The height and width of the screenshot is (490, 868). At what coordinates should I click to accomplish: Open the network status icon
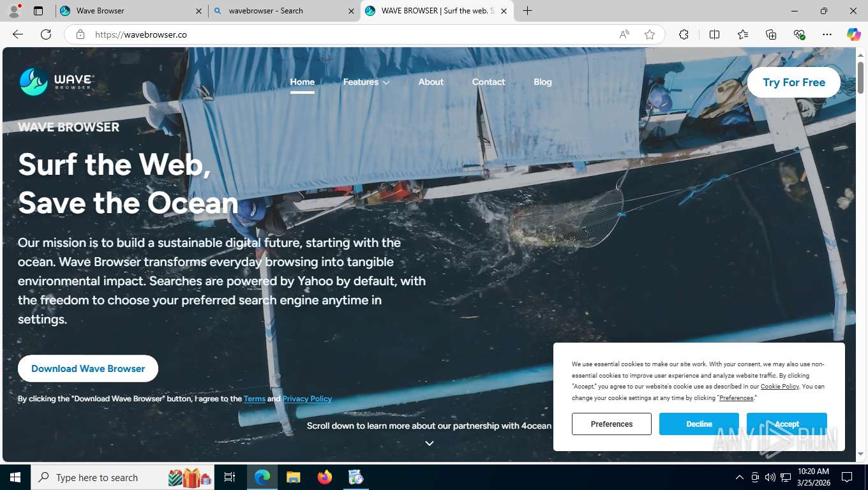pos(786,477)
